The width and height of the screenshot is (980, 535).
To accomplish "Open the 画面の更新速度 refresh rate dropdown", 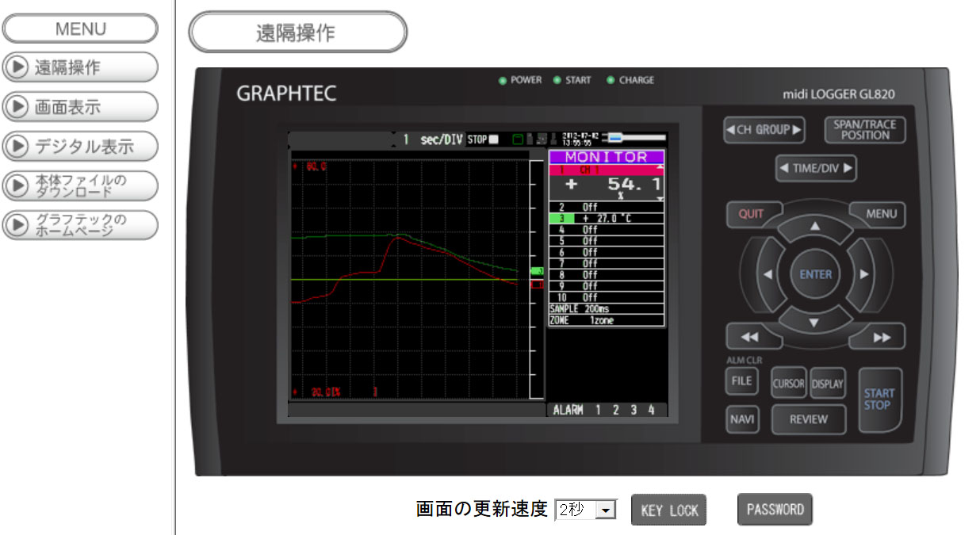I will coord(585,510).
